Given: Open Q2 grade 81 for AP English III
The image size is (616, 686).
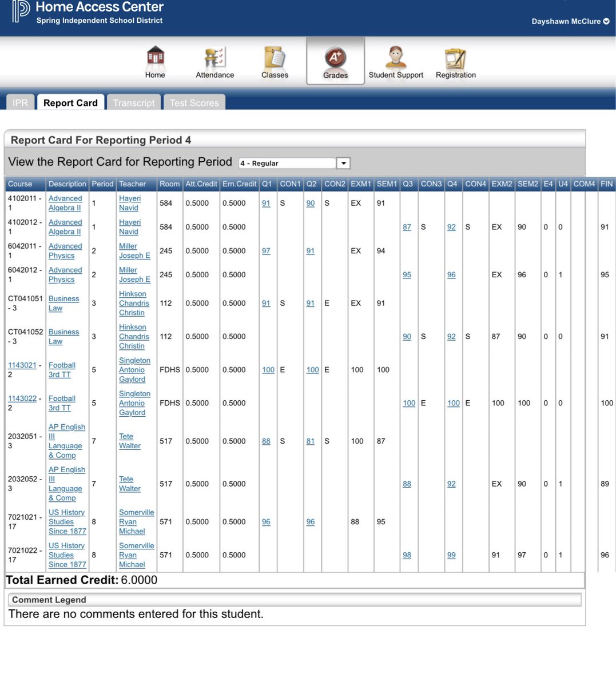Looking at the screenshot, I should [311, 441].
